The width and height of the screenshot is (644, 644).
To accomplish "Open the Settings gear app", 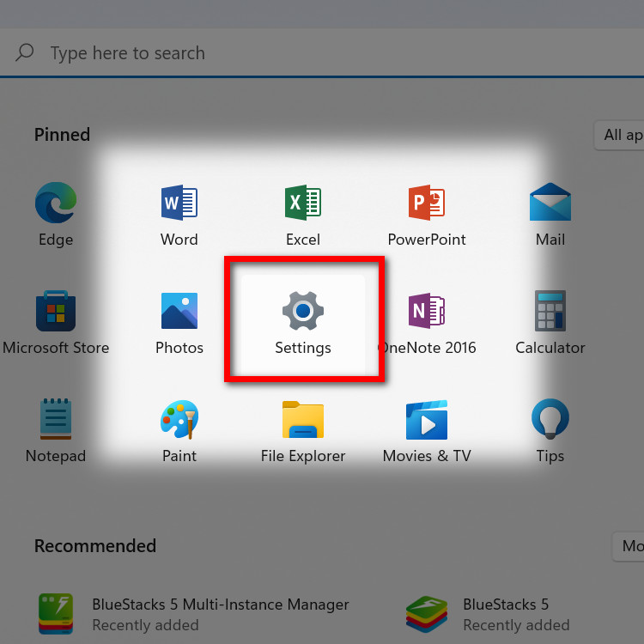I will coord(303,323).
